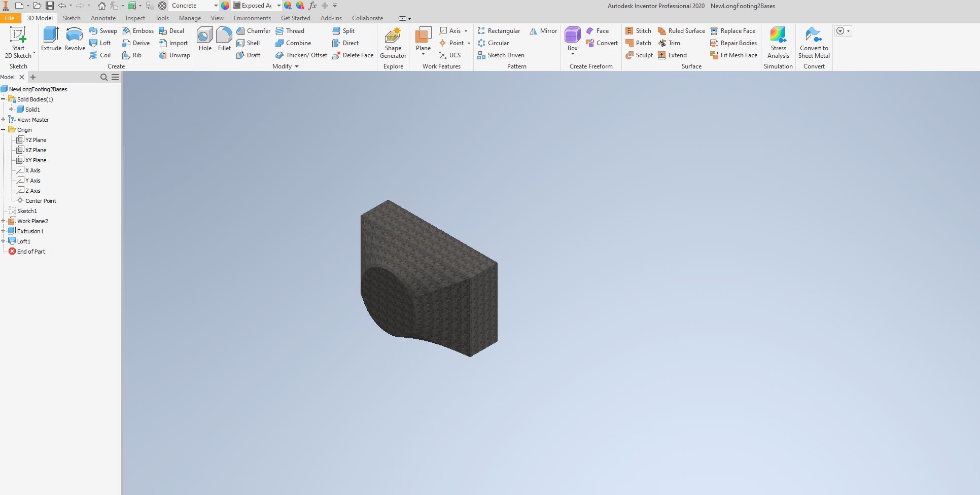Open the material dropdown showing Concrete
Screen dimensions: 980x495
(x=215, y=6)
